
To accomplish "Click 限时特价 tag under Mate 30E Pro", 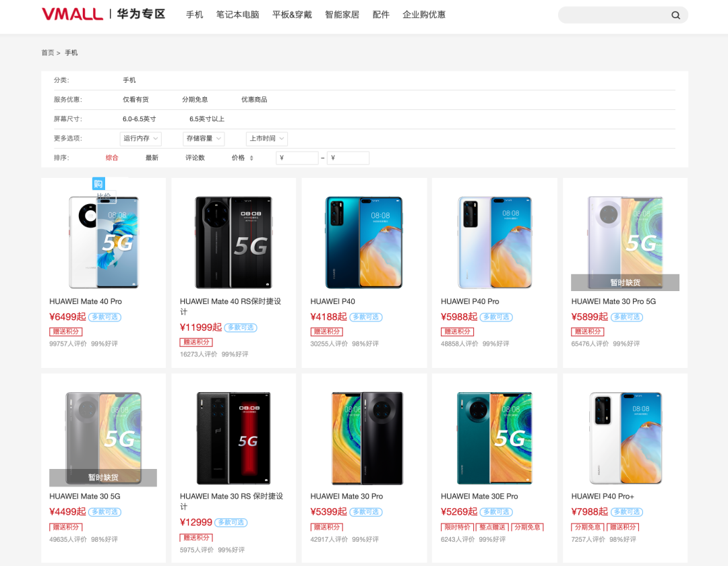I will pos(457,527).
